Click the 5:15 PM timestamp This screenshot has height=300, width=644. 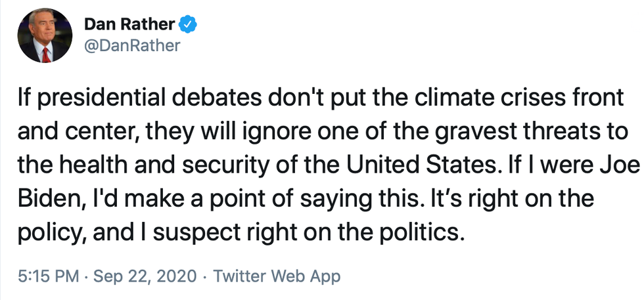[39, 276]
